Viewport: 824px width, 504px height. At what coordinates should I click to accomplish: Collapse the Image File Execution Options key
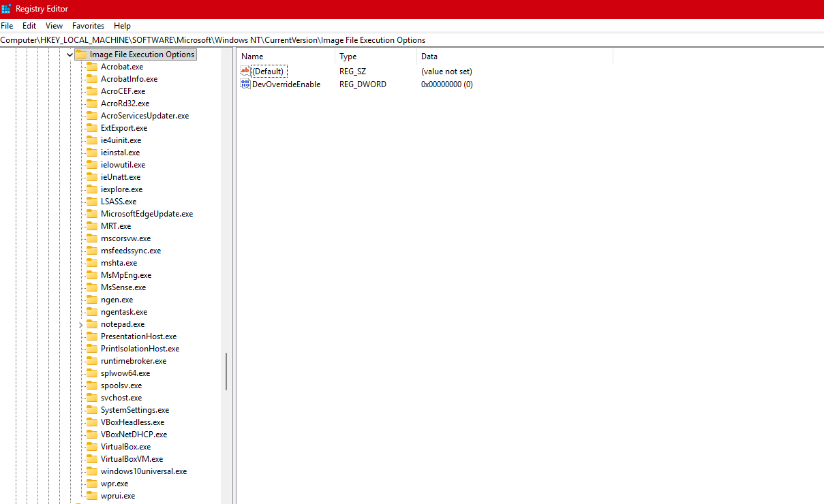(x=70, y=54)
